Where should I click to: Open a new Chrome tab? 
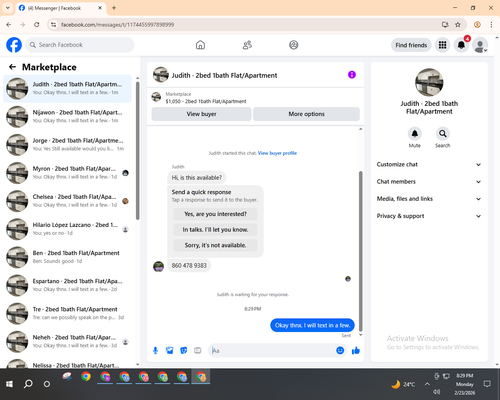[114, 8]
